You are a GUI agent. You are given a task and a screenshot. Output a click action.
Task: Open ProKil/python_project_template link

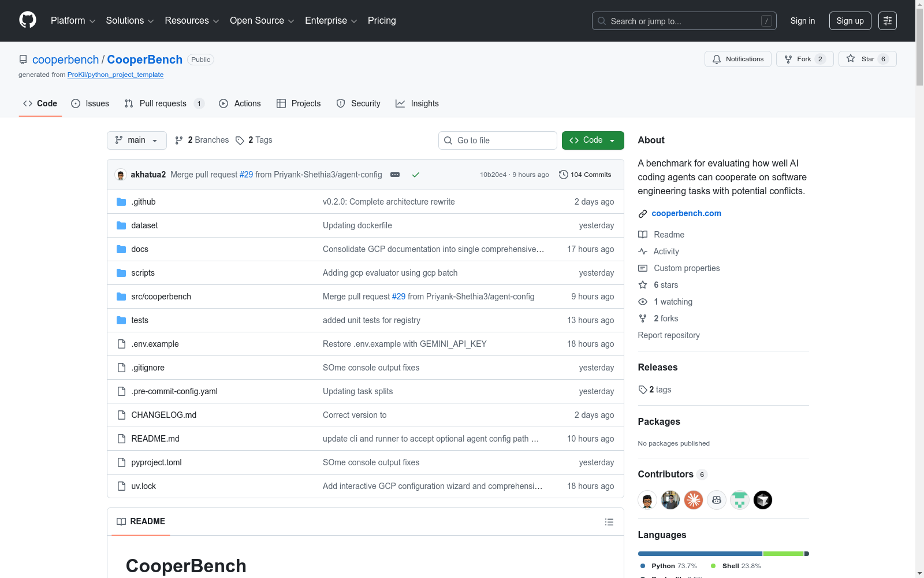click(x=115, y=75)
